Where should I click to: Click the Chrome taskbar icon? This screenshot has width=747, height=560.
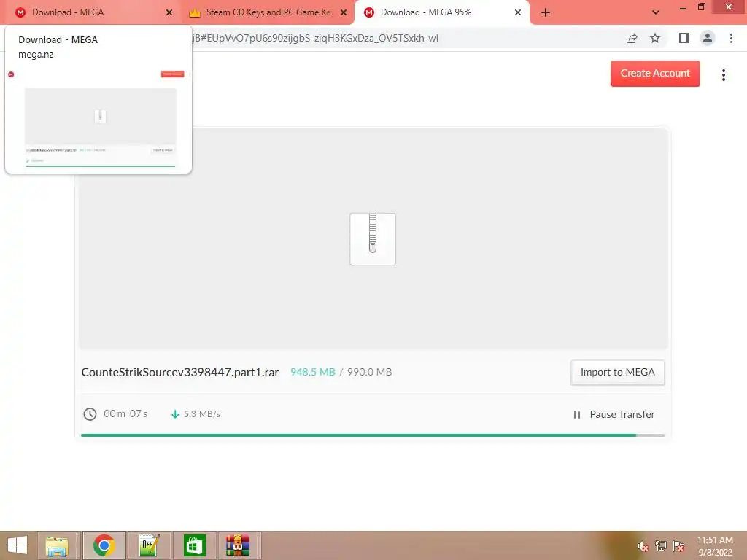pyautogui.click(x=104, y=545)
